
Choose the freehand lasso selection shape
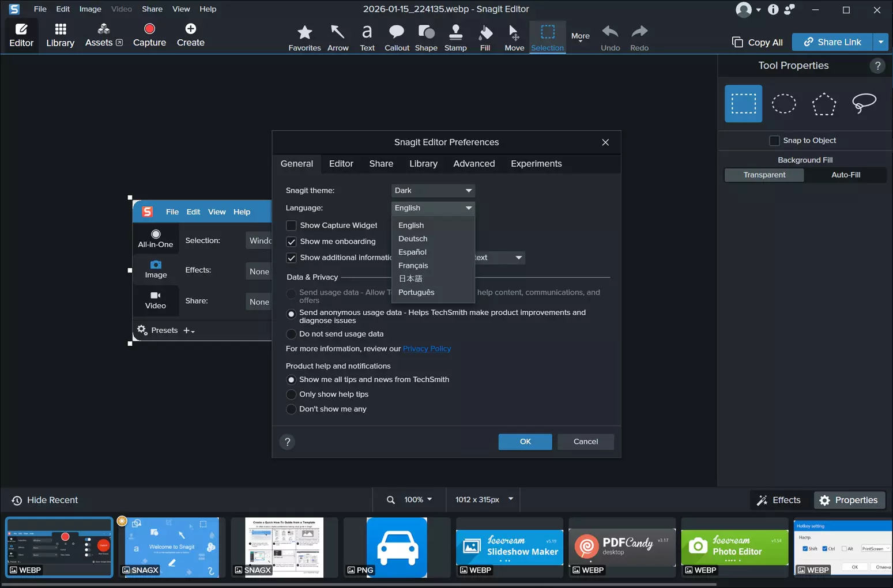click(x=864, y=104)
